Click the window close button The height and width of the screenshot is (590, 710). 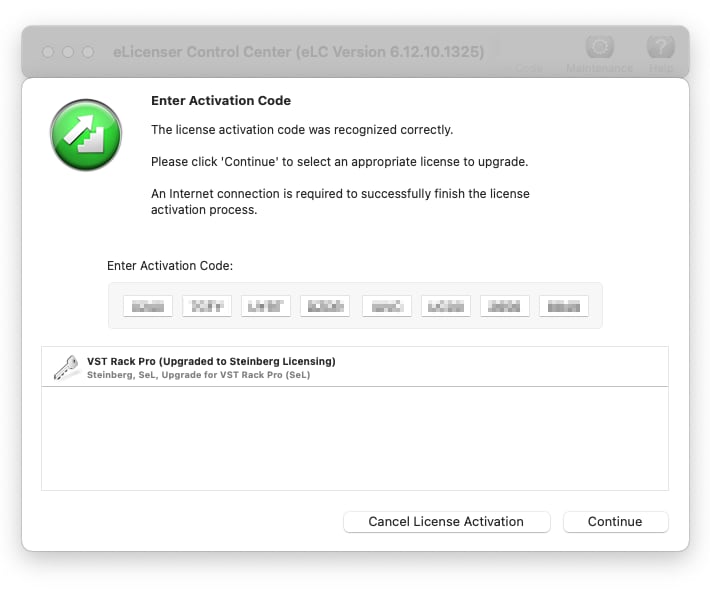[x=48, y=52]
